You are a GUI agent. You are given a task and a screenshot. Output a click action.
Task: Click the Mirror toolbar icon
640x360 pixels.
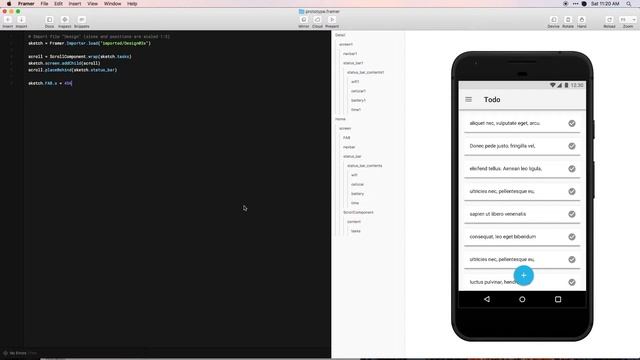(x=304, y=20)
